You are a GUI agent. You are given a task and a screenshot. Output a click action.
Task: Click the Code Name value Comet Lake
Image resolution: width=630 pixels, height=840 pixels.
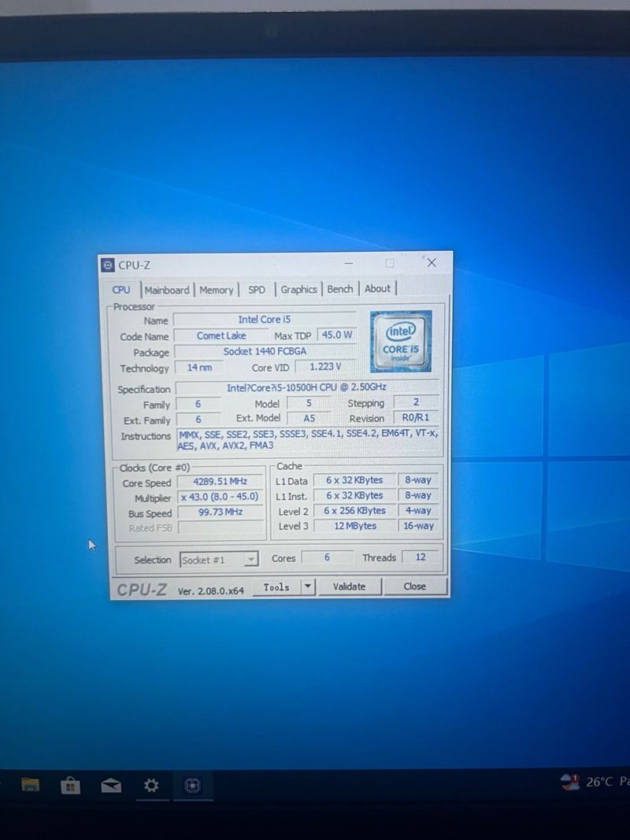221,336
